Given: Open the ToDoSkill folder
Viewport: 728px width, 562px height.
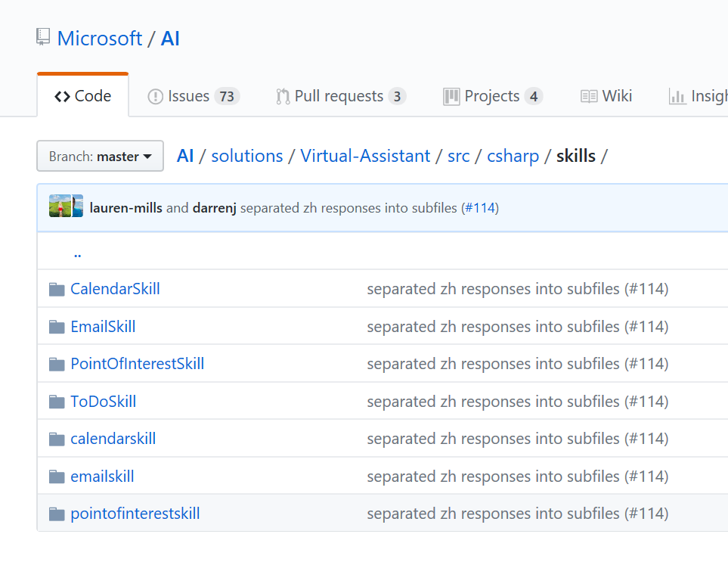Looking at the screenshot, I should [x=104, y=402].
